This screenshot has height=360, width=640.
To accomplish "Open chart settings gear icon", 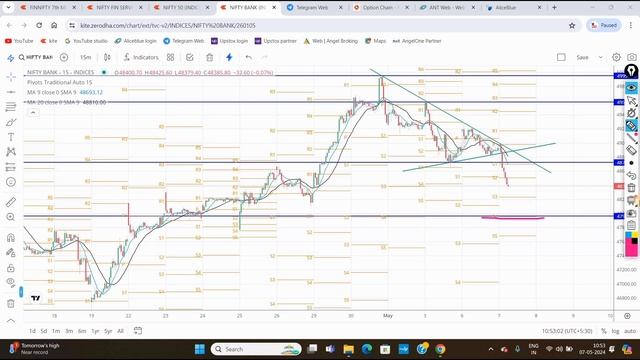I will pos(616,57).
